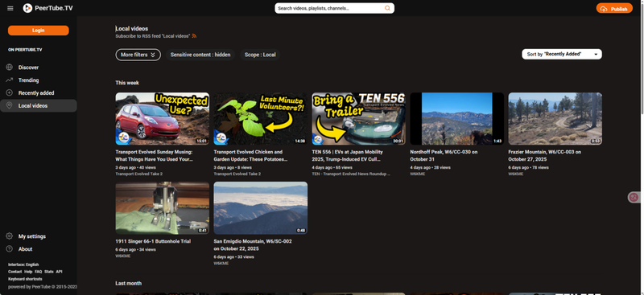The height and width of the screenshot is (295, 644).
Task: Click the Discover globe icon
Action: click(10, 68)
